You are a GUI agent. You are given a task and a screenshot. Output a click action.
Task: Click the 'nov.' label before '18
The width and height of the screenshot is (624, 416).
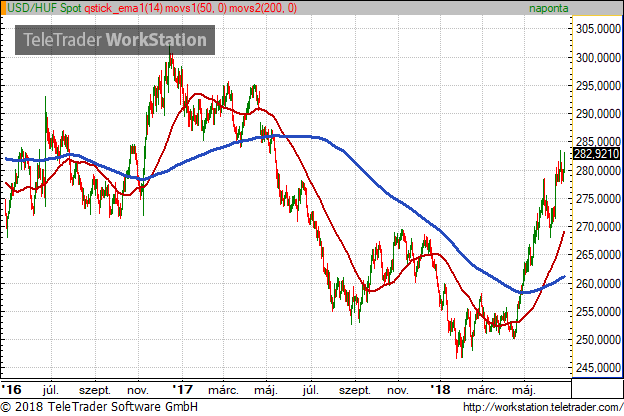click(398, 390)
